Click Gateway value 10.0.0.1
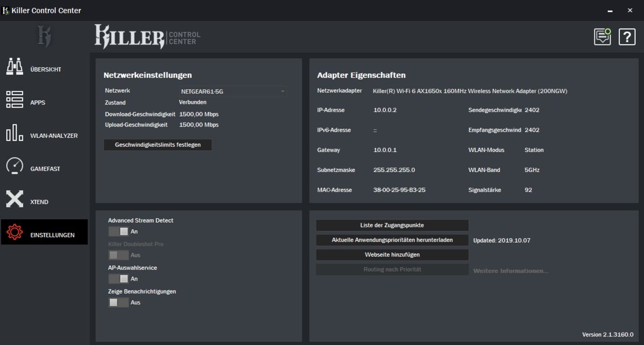The width and height of the screenshot is (644, 345). pos(385,150)
